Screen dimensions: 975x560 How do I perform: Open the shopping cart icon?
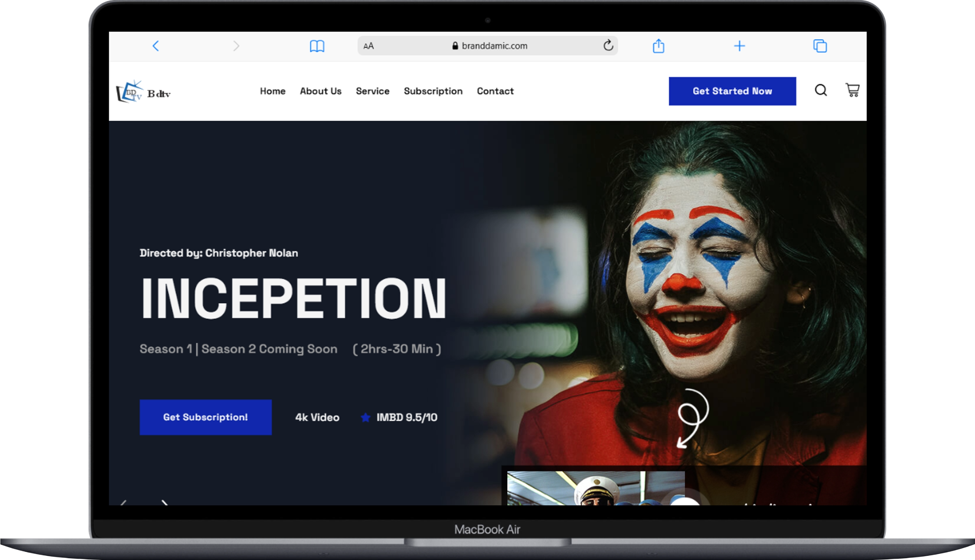coord(852,90)
